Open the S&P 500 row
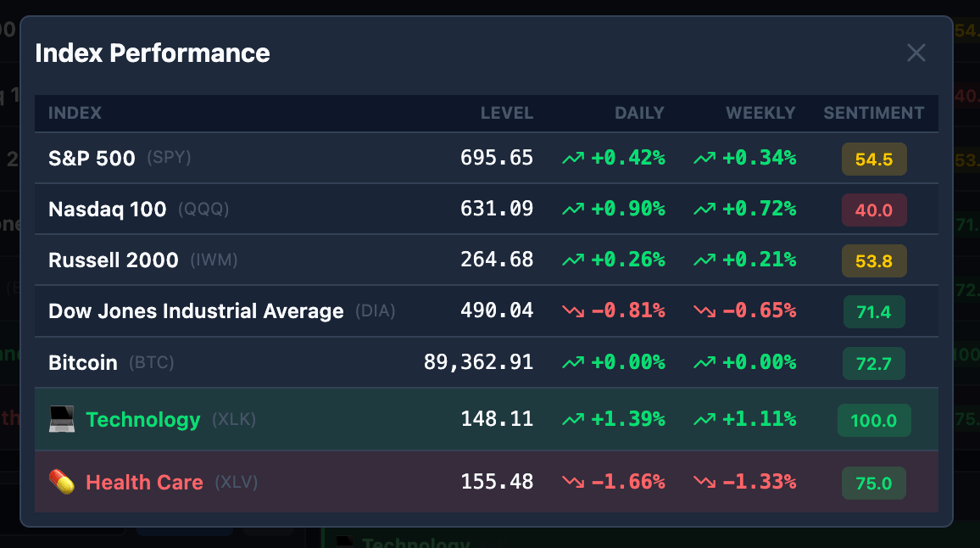 (487, 158)
